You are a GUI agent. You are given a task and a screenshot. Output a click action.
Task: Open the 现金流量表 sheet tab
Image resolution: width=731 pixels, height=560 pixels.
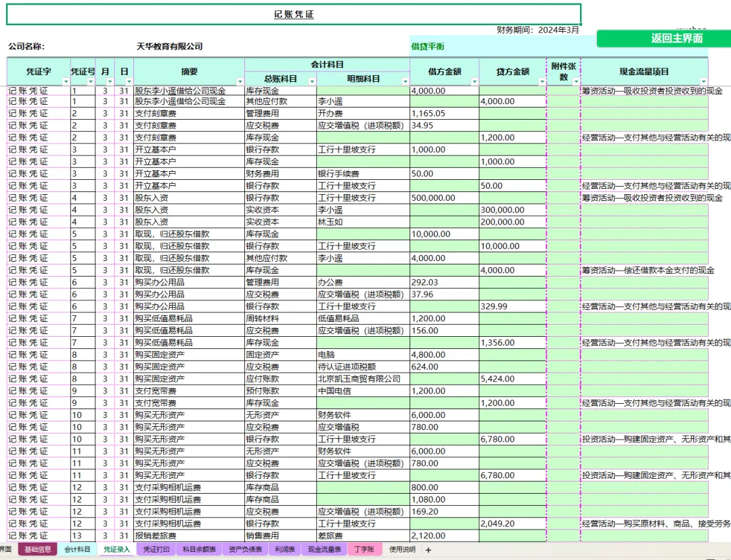point(324,549)
